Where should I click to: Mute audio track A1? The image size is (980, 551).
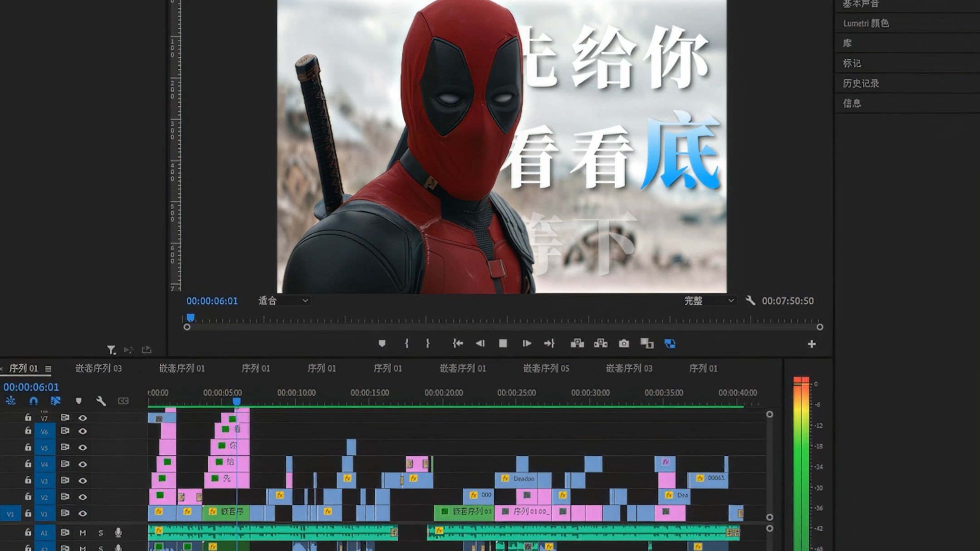83,533
